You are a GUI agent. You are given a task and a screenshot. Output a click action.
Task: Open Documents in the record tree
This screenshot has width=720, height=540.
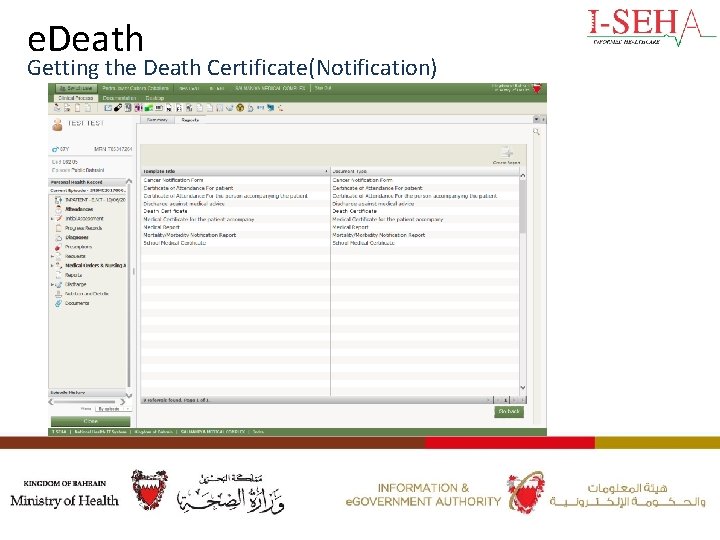click(x=77, y=303)
